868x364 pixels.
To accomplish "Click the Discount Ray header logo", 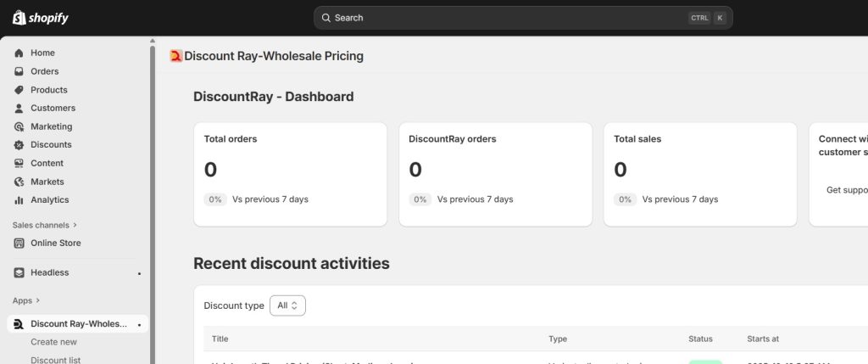I will [176, 56].
